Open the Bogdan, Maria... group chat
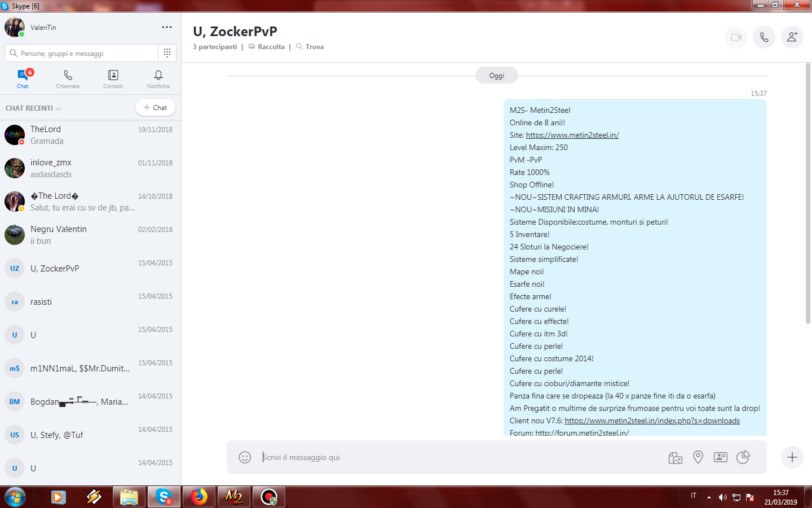 coord(90,401)
